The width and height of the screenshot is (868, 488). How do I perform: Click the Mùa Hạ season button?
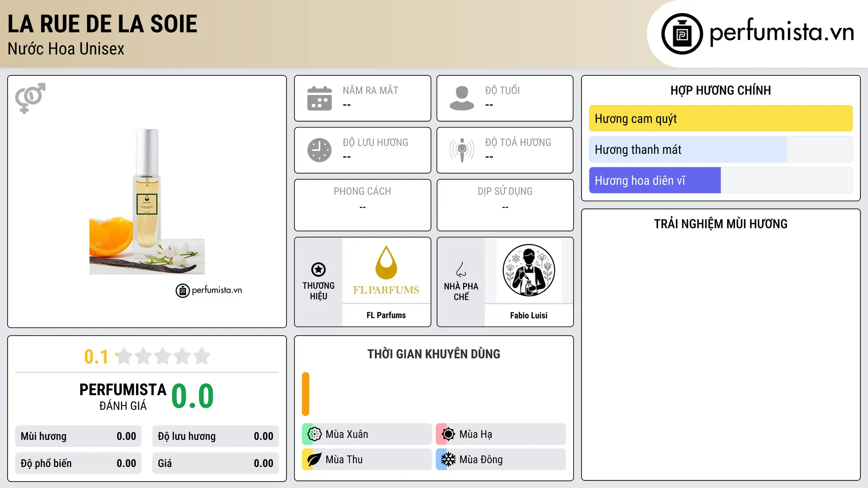pyautogui.click(x=501, y=434)
